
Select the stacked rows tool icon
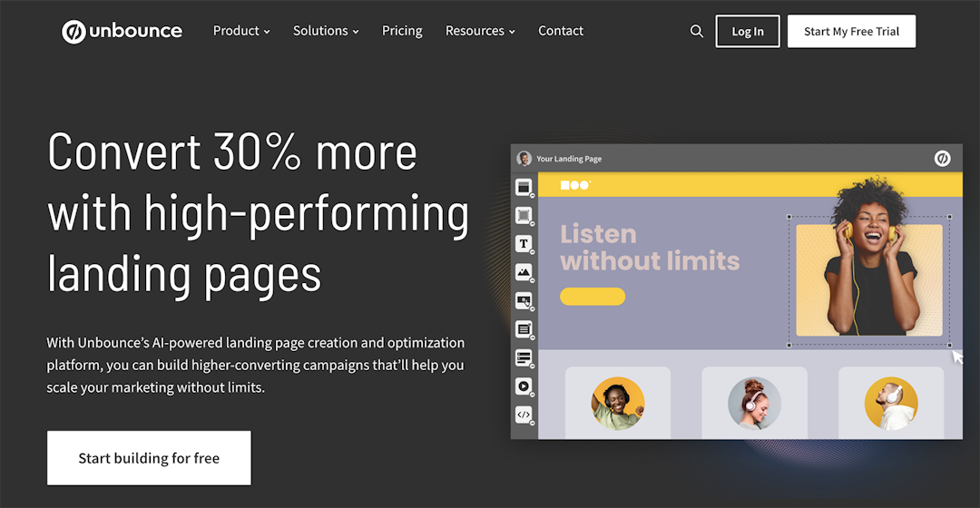point(524,357)
